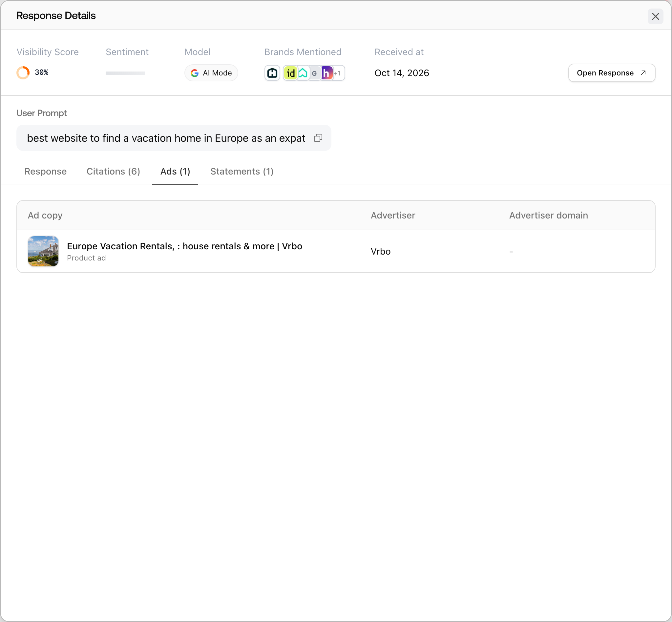Screen dimensions: 672x622
Task: Click the 'Advertiser' column header
Action: click(393, 216)
